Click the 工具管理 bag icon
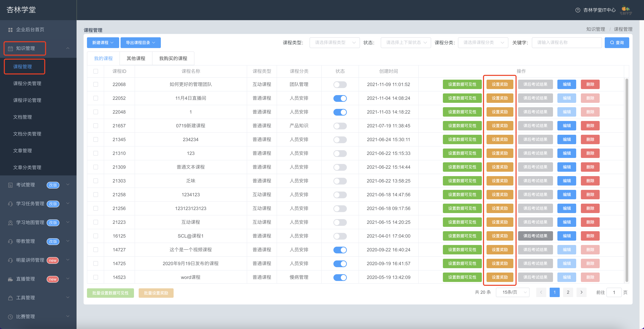The image size is (644, 329). 10,298
